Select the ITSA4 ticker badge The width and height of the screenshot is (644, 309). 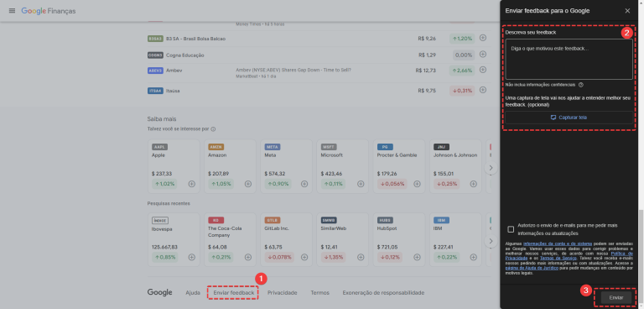point(155,91)
